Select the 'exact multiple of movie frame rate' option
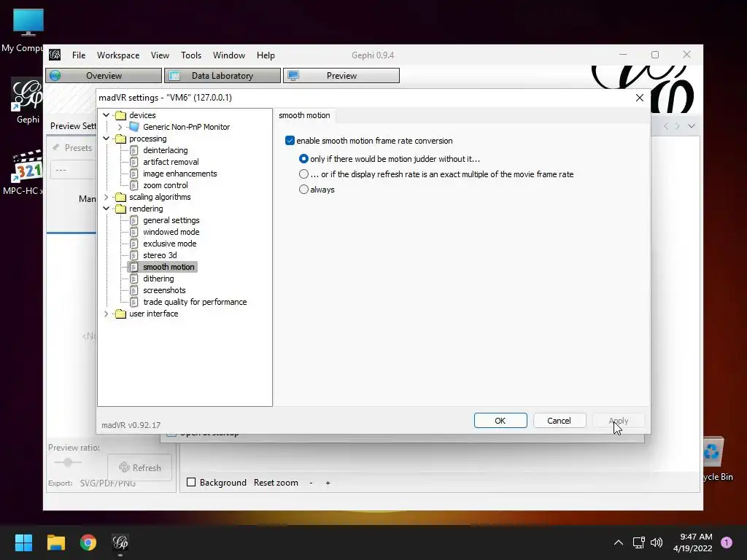The height and width of the screenshot is (560, 747). [303, 174]
